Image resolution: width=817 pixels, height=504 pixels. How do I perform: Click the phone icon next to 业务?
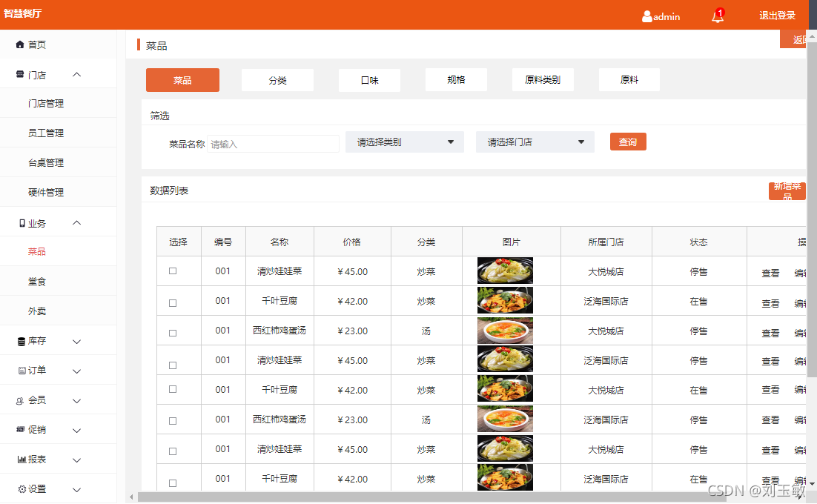click(x=22, y=223)
